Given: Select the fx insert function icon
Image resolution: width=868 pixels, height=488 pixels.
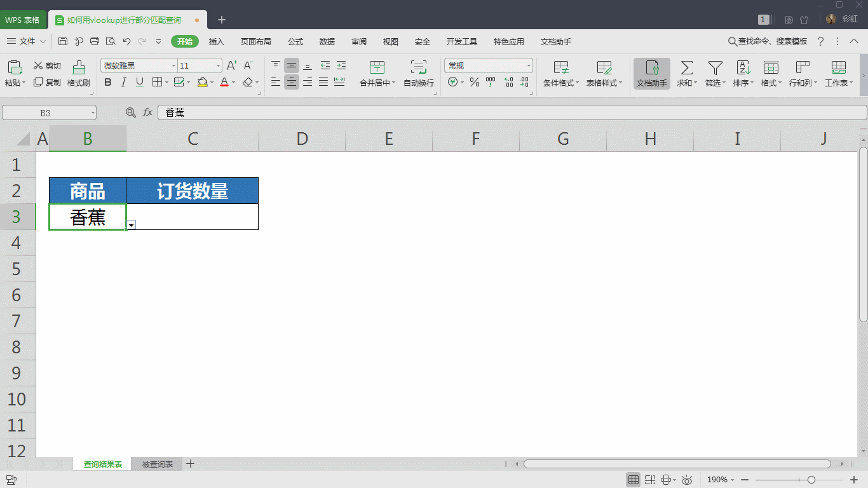Looking at the screenshot, I should pyautogui.click(x=147, y=112).
